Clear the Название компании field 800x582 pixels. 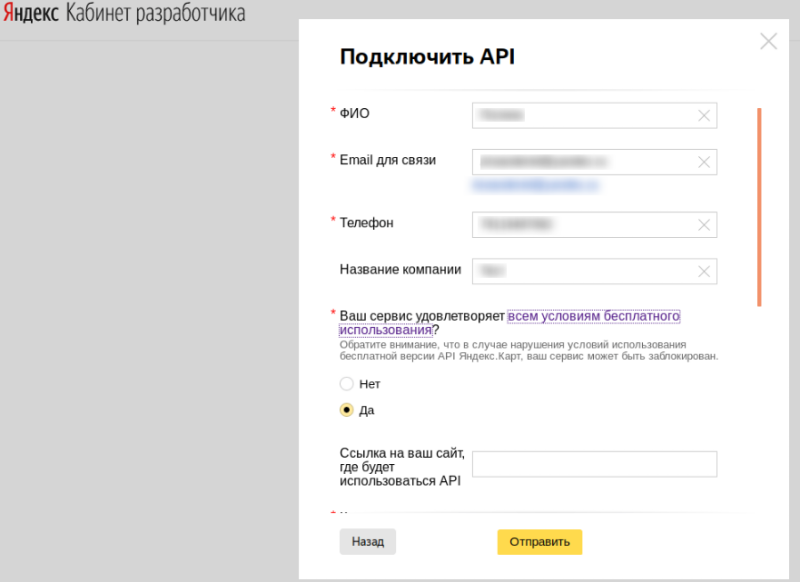704,271
